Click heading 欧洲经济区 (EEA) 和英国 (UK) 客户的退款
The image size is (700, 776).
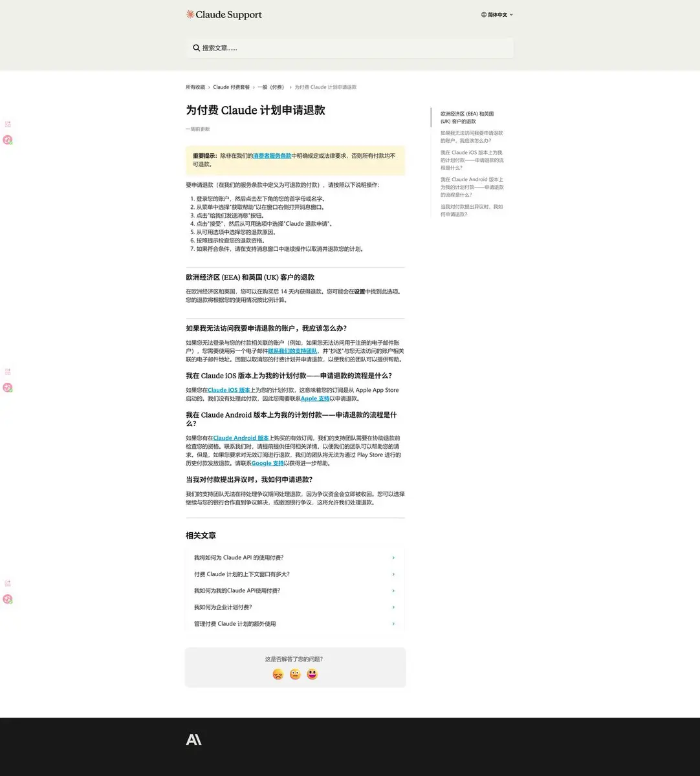pyautogui.click(x=250, y=277)
